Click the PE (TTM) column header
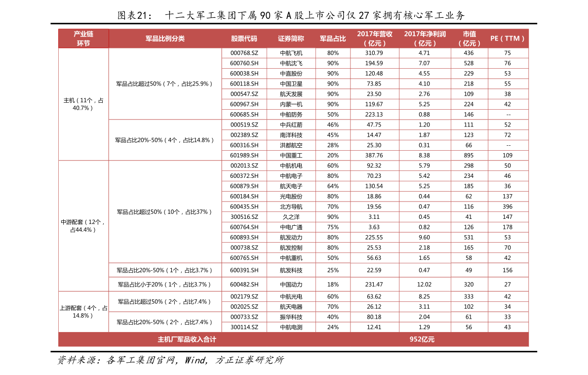 point(508,39)
